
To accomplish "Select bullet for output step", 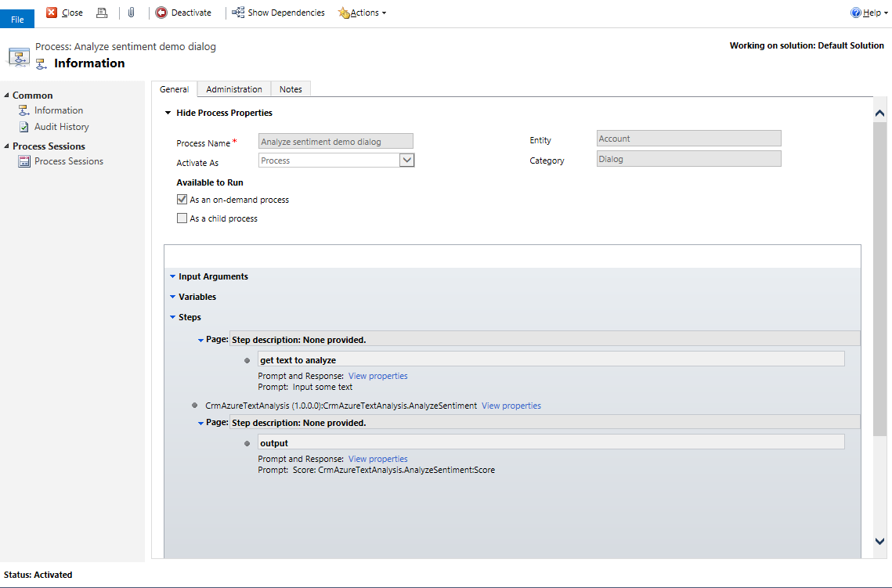I will coord(247,444).
